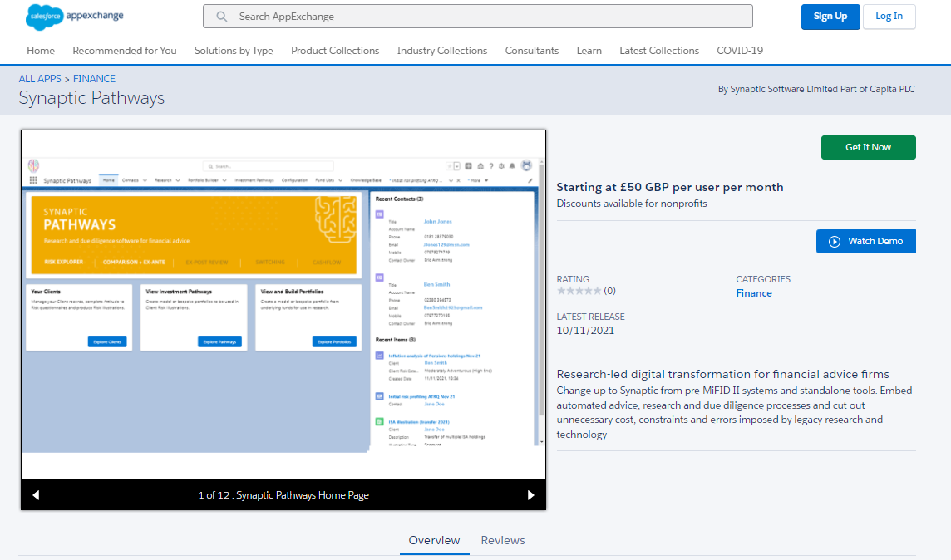Click the Get It Now button
This screenshot has height=560, width=951.
point(868,147)
